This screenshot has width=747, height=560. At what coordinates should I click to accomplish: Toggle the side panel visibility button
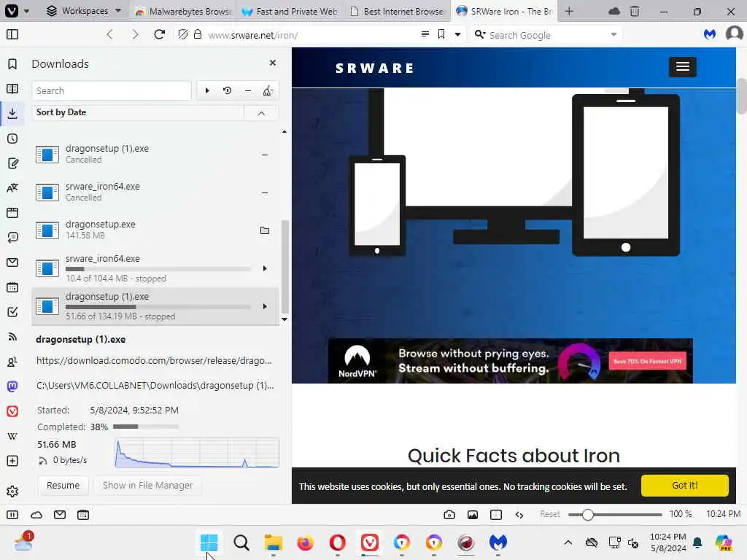click(x=12, y=34)
